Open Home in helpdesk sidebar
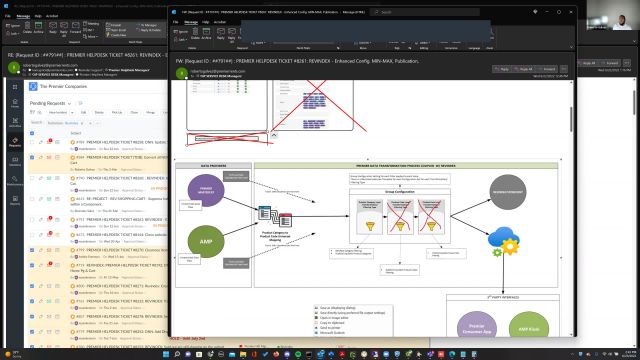Viewport: 640px width, 360px height. (x=15, y=103)
